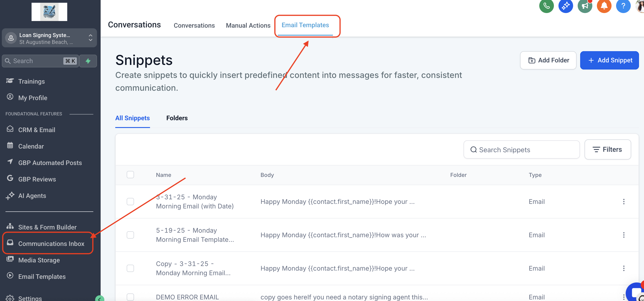Check the DEMO ERROR EMAIL row checkbox
The image size is (644, 301).
tap(130, 297)
